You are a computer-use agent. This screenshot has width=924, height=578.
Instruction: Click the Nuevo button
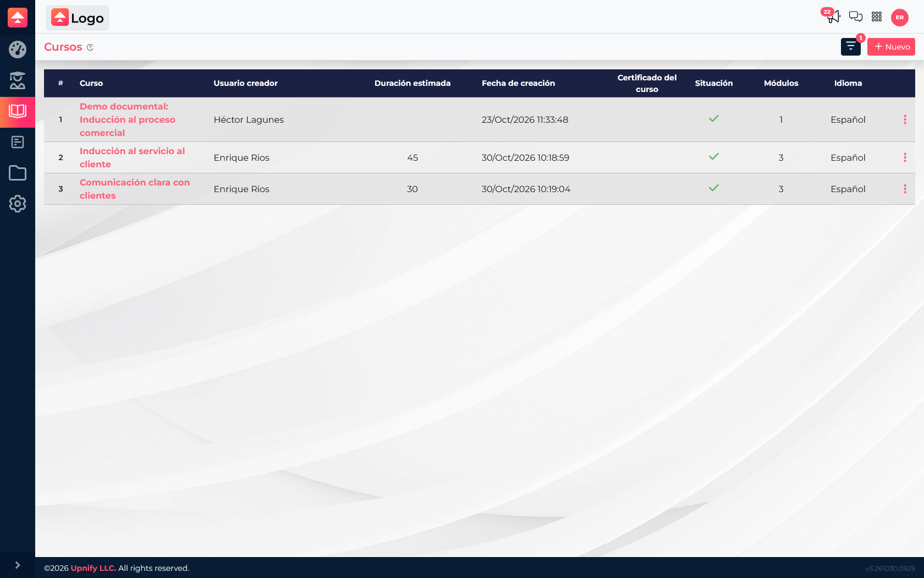(891, 47)
